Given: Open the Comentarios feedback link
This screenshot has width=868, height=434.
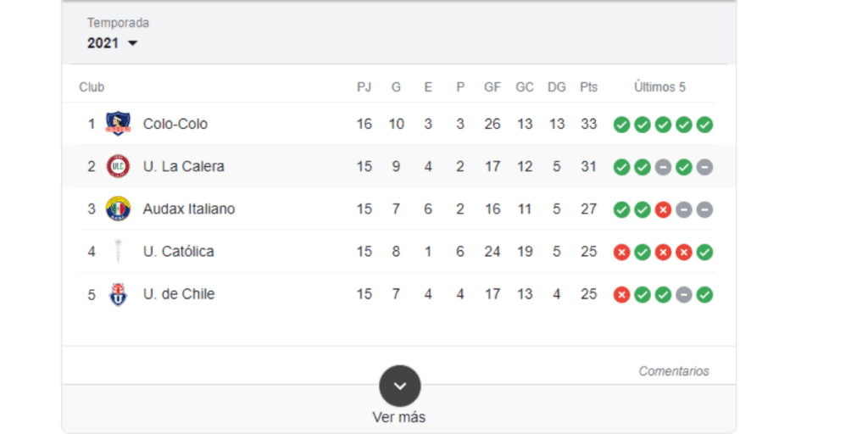Looking at the screenshot, I should pos(674,371).
